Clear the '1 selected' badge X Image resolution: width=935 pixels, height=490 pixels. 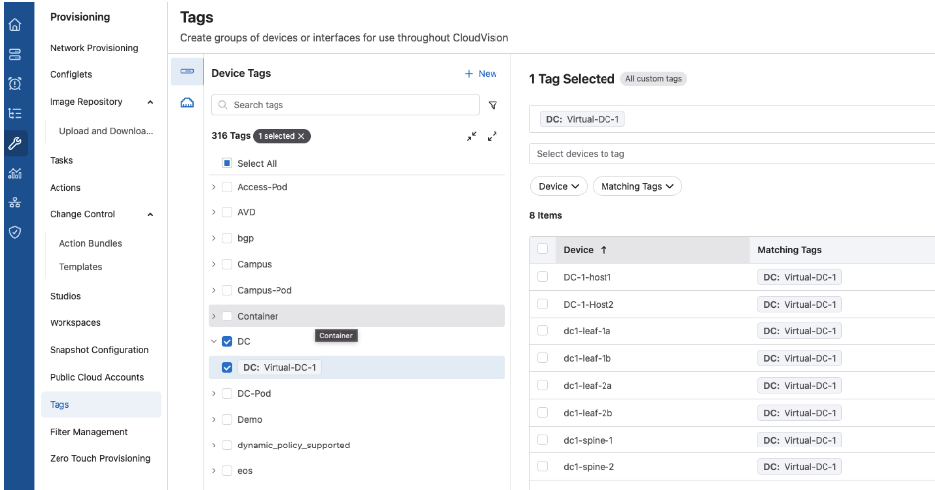coord(302,136)
